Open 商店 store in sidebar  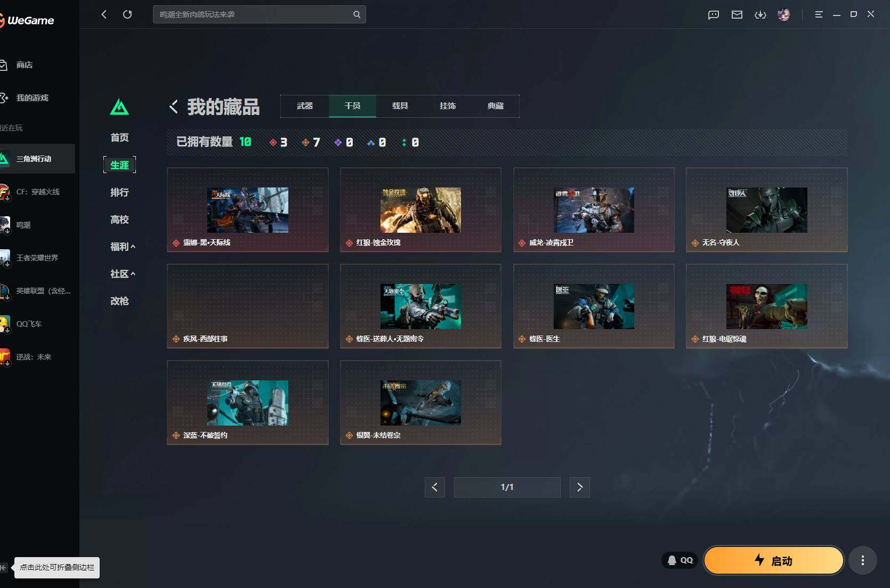click(x=24, y=65)
